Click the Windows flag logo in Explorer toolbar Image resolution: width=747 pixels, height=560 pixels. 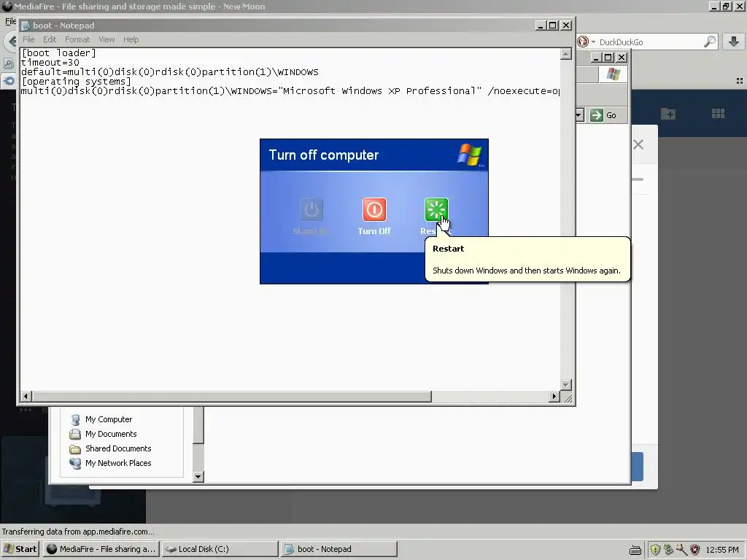613,74
